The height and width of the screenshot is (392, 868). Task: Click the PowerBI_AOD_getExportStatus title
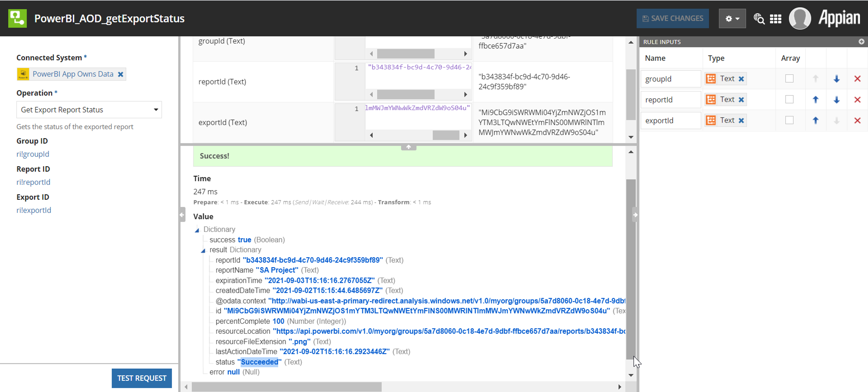(109, 19)
